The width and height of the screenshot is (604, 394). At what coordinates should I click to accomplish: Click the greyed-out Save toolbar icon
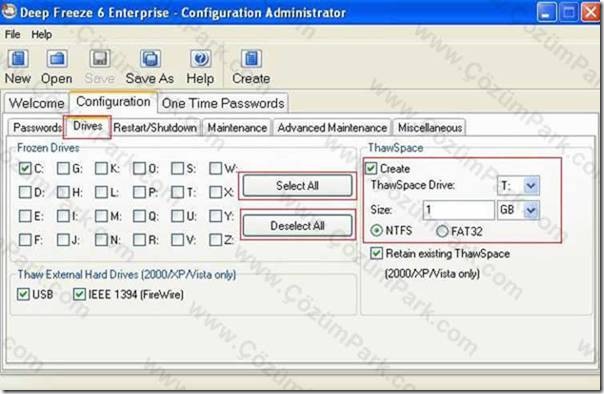pos(100,59)
